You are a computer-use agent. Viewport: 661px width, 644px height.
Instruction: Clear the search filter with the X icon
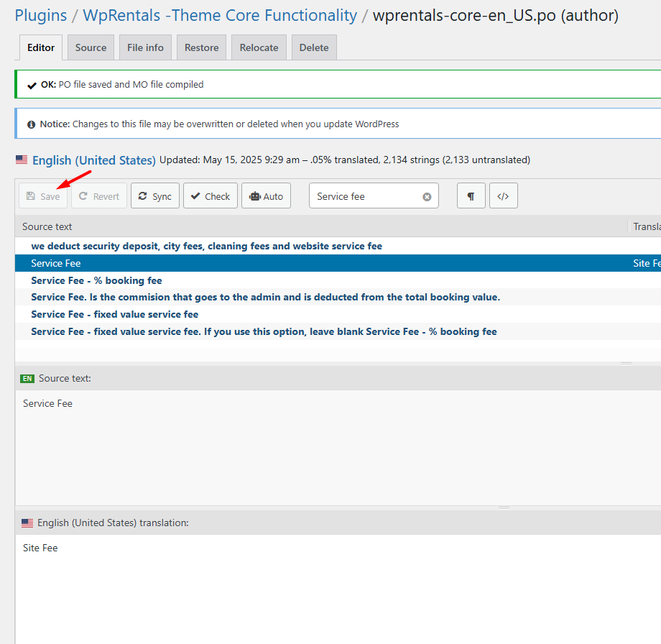tap(427, 196)
